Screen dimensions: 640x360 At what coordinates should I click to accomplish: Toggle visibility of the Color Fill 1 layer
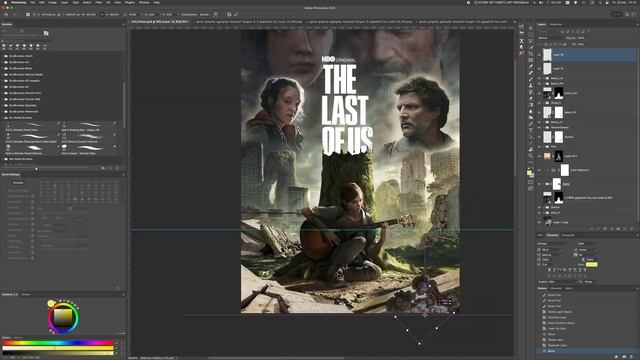tap(539, 156)
